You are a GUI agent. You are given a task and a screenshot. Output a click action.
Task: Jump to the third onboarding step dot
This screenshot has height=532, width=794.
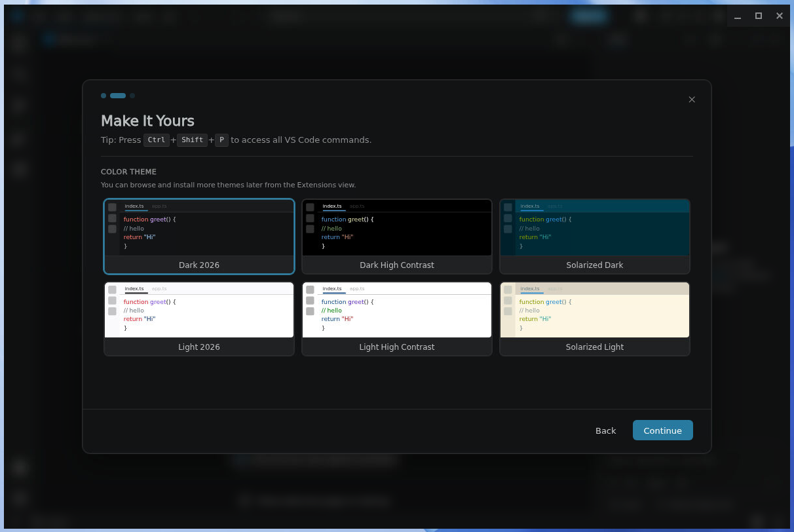132,96
